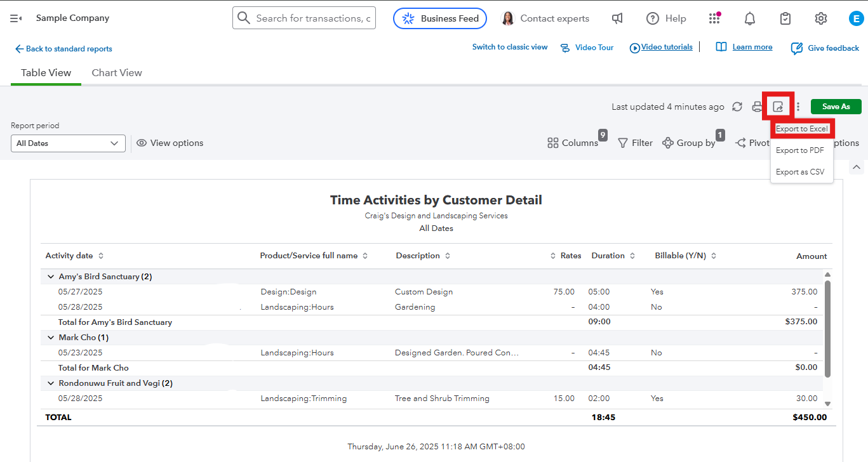Open the apps grid icon
The width and height of the screenshot is (868, 462).
pyautogui.click(x=714, y=18)
